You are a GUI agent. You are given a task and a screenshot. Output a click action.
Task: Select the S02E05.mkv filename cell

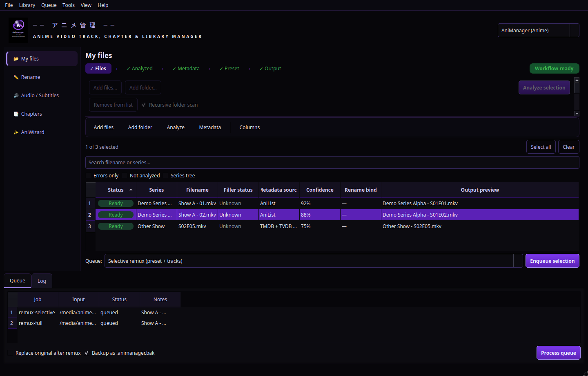point(197,226)
